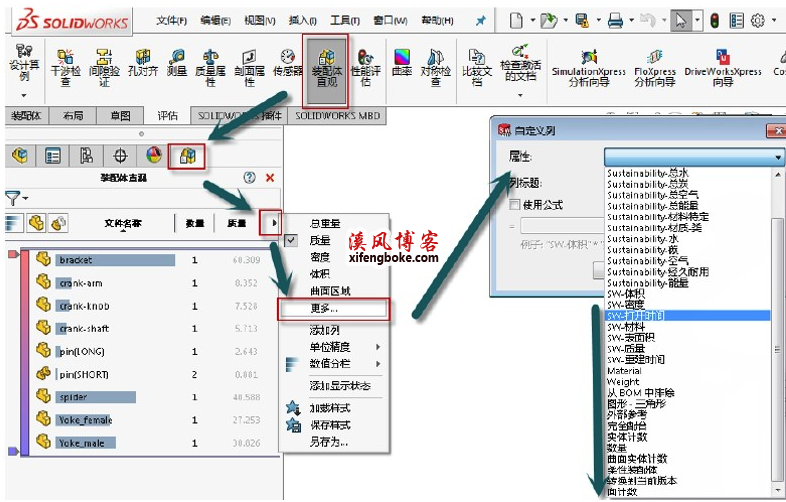This screenshot has height=502, width=786.
Task: Select the 曲率 curvature tool
Action: [x=402, y=63]
